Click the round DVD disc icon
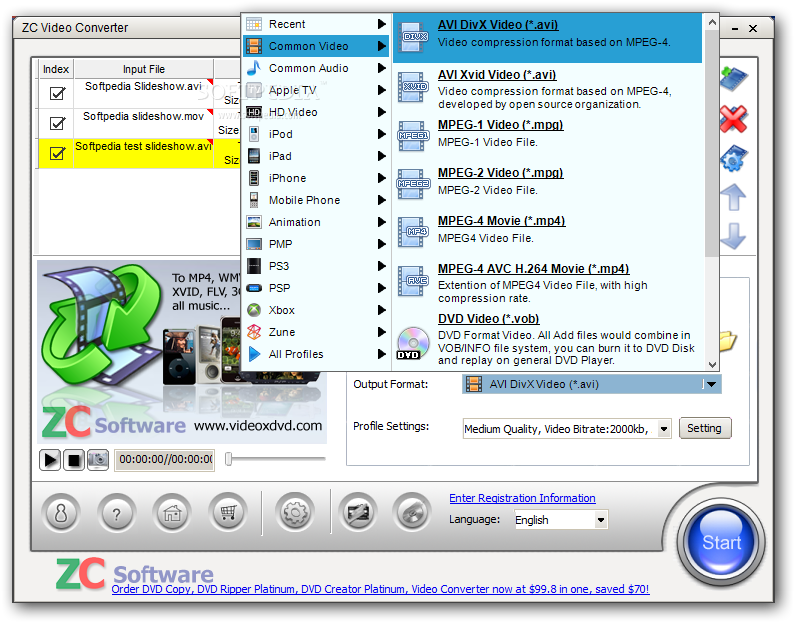Viewport: 795px width, 623px height. click(x=412, y=513)
